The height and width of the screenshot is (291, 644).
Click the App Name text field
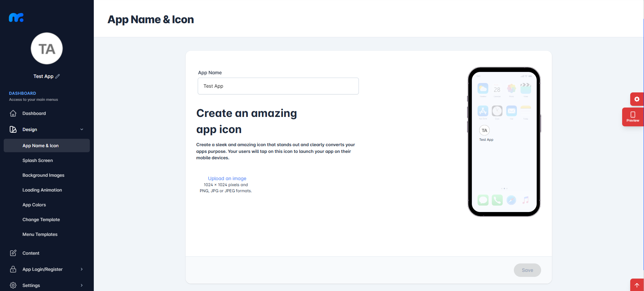pos(278,86)
